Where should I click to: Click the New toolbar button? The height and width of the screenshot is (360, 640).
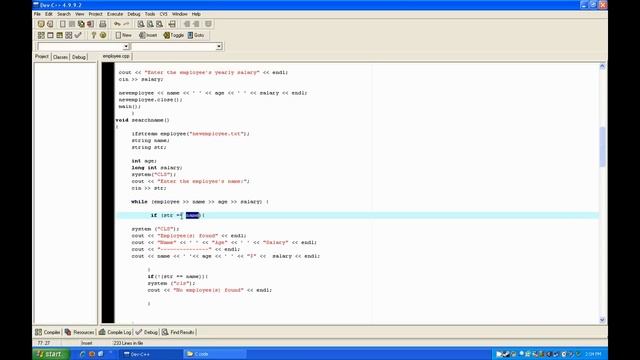[x=124, y=35]
